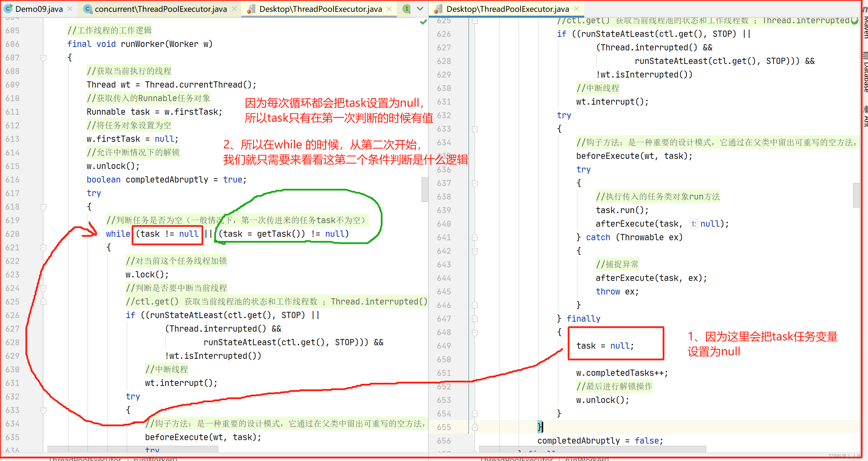Collapse runWorker method at left line 607
868x461 pixels.
[43, 58]
